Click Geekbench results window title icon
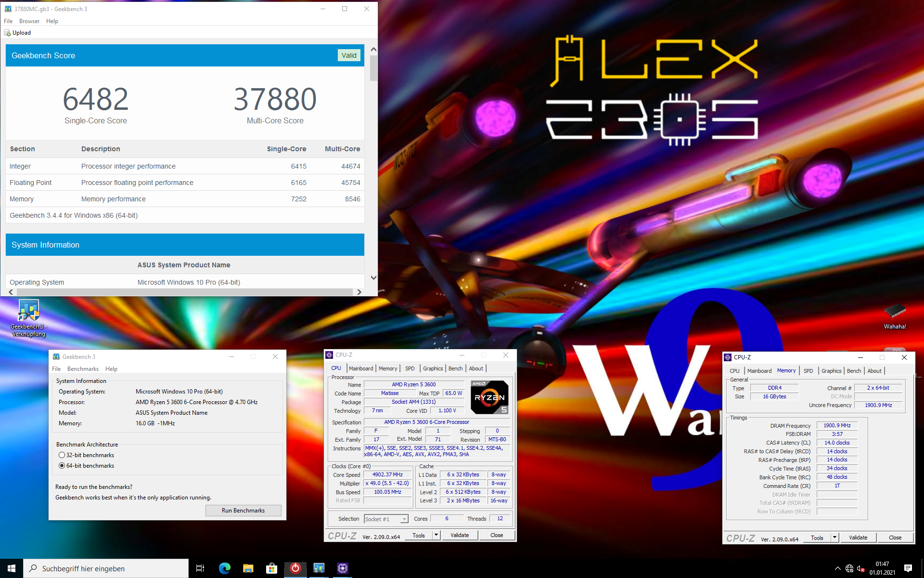 (x=8, y=9)
